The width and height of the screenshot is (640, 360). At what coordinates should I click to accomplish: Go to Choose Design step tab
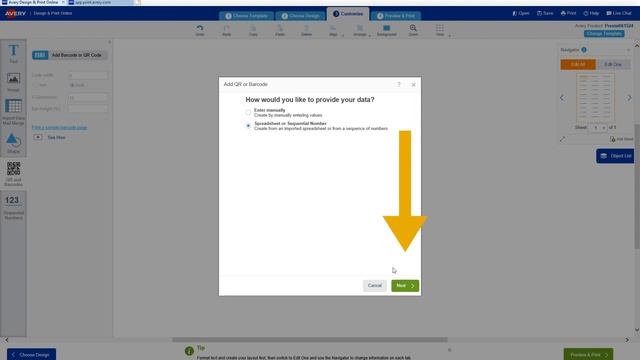click(300, 16)
